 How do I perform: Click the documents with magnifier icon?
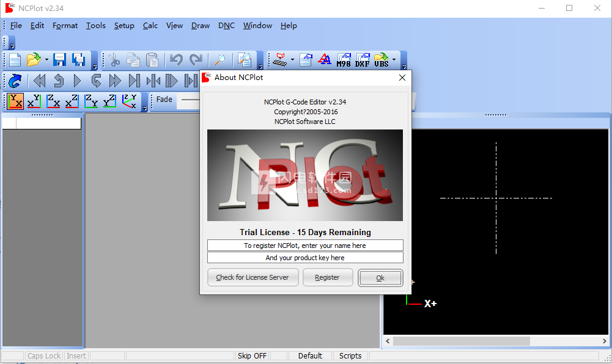coord(245,60)
